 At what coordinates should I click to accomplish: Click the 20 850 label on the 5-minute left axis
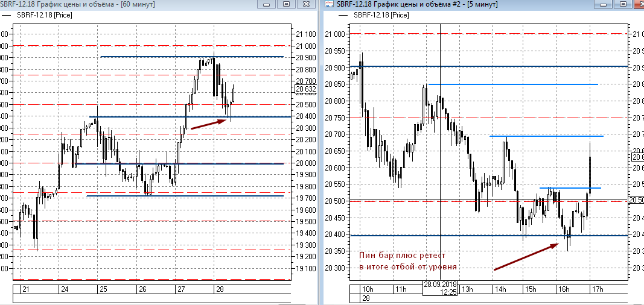click(335, 84)
